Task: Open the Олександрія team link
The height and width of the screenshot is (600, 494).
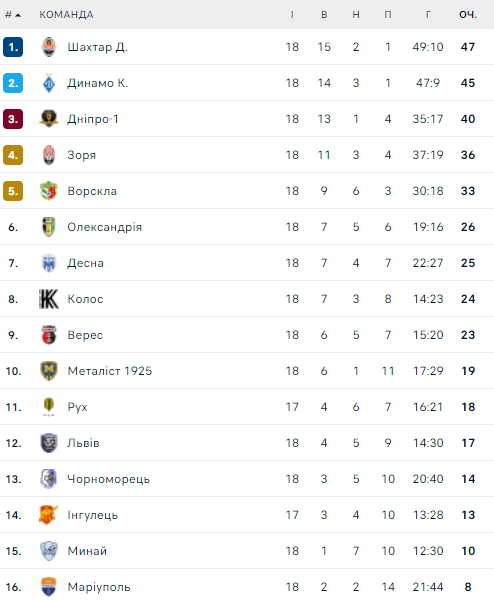Action: [104, 227]
